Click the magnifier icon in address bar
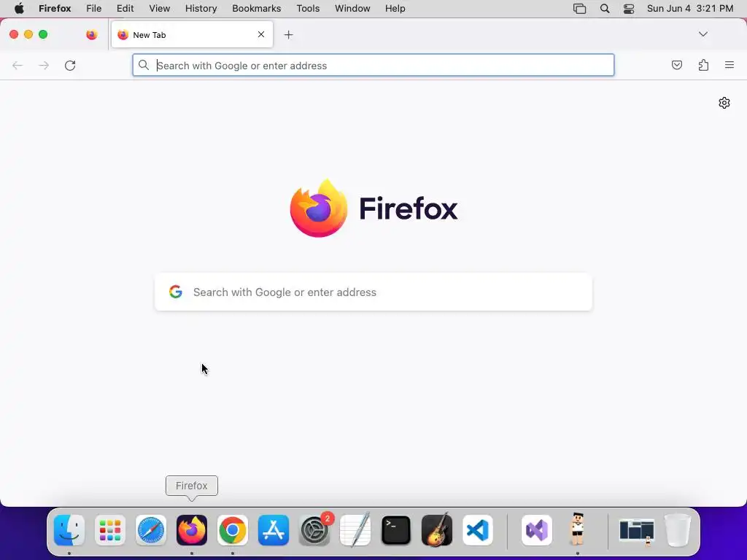This screenshot has height=560, width=747. pyautogui.click(x=144, y=65)
